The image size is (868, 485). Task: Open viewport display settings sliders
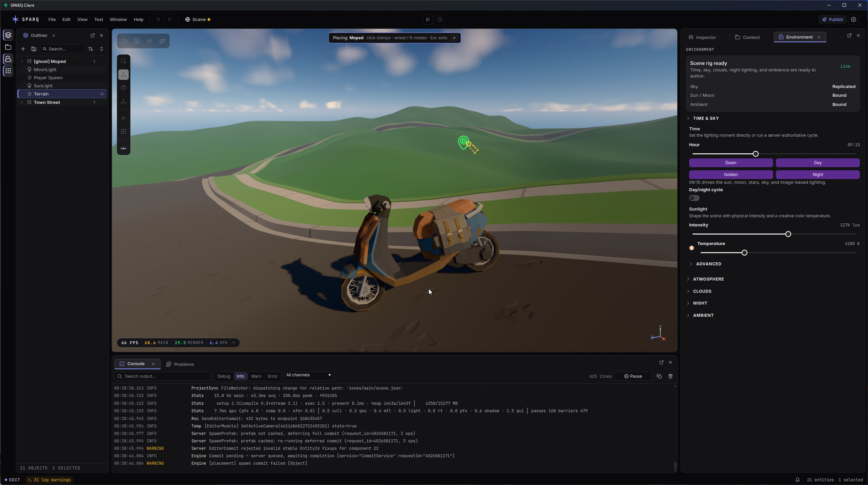tap(162, 41)
